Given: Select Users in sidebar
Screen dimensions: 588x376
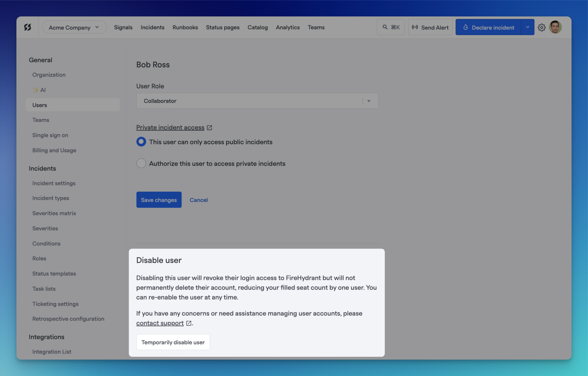Looking at the screenshot, I should [73, 105].
